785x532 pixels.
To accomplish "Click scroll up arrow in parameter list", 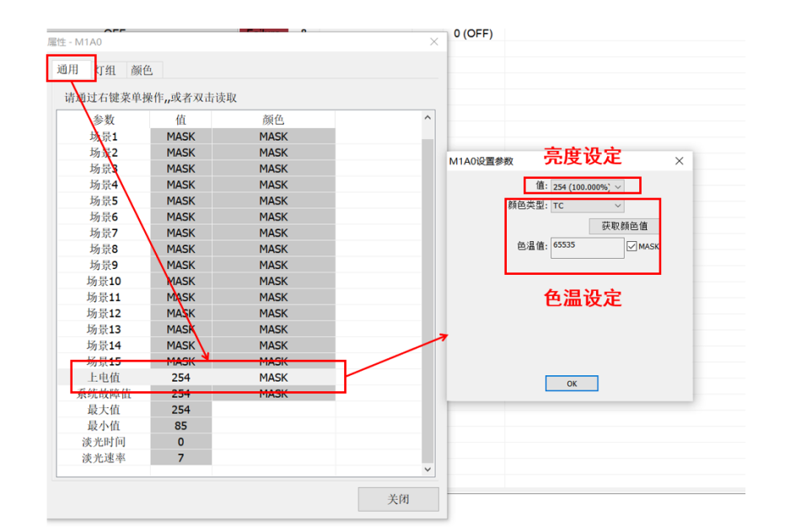I will coord(427,119).
